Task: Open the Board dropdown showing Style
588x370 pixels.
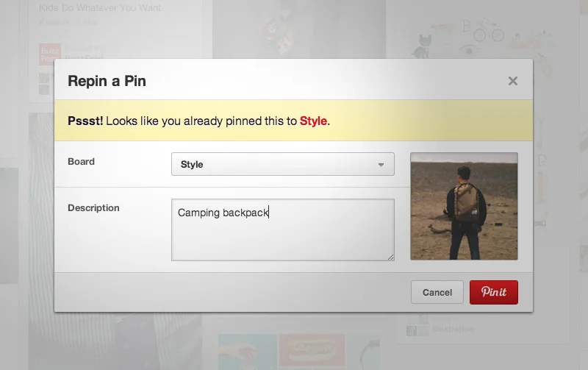Action: point(283,164)
